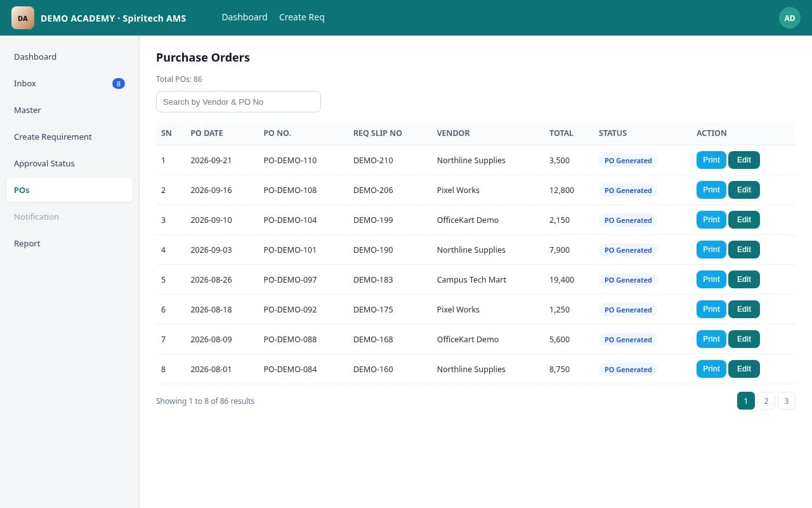Edit purchase order PO-DEMO-097

744,279
